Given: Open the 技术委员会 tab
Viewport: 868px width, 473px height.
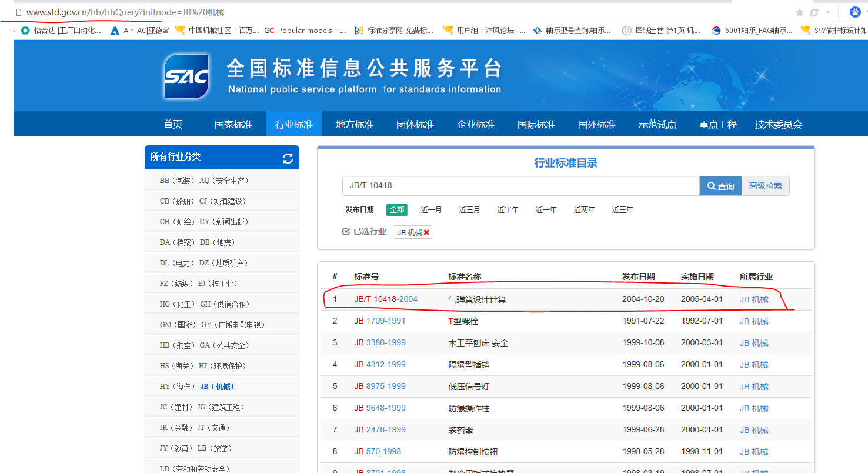Looking at the screenshot, I should (779, 124).
